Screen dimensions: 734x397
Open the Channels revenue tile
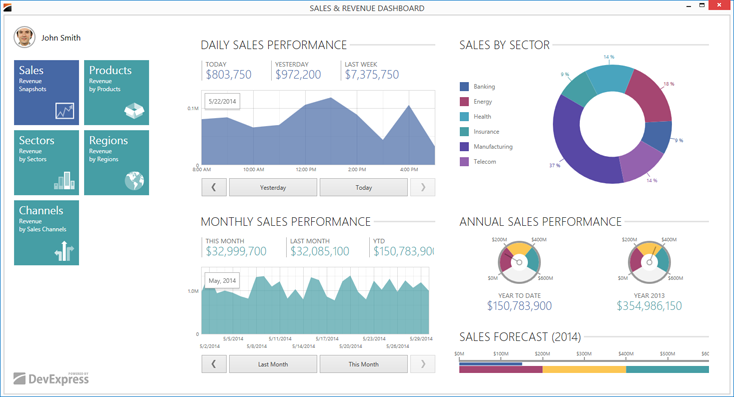point(46,233)
